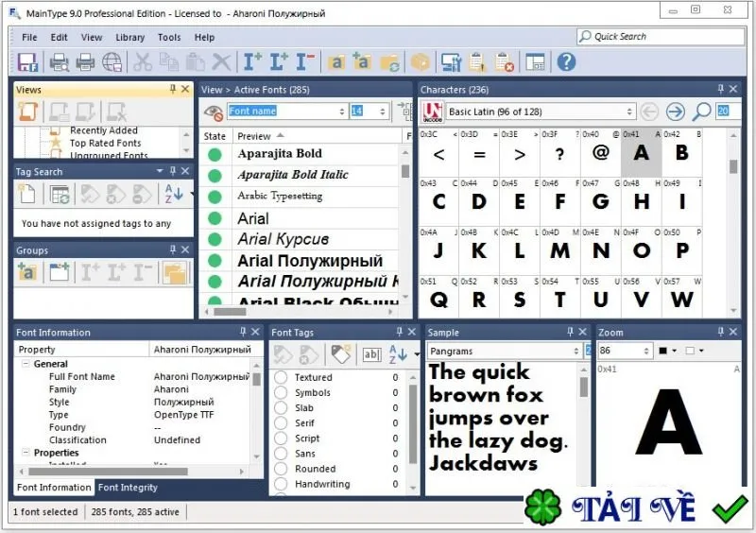Screen dimensions: 756x533
Task: Click the Add fonts to library icon
Action: click(362, 62)
